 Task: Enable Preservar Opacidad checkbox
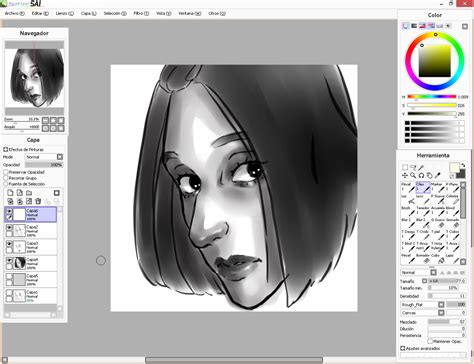point(6,172)
